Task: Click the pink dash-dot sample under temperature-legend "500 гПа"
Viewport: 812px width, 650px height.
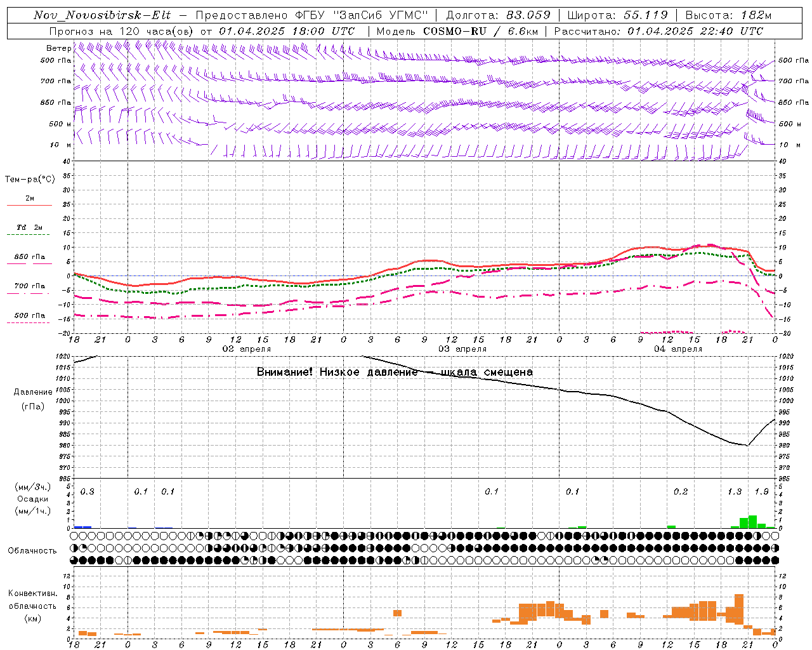Action: click(x=29, y=322)
